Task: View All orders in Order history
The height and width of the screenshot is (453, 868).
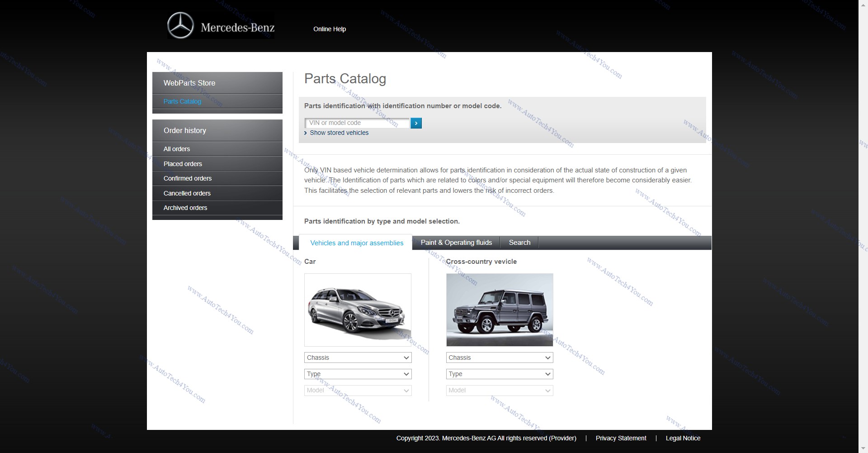Action: [177, 149]
